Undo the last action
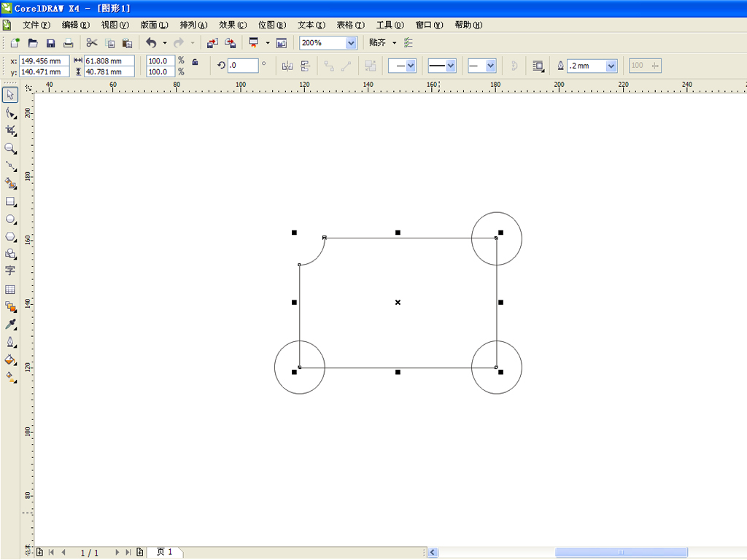This screenshot has width=747, height=560. coord(151,43)
